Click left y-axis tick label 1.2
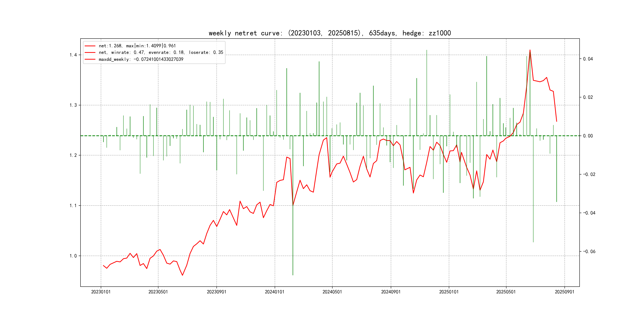The width and height of the screenshot is (644, 322). point(73,155)
